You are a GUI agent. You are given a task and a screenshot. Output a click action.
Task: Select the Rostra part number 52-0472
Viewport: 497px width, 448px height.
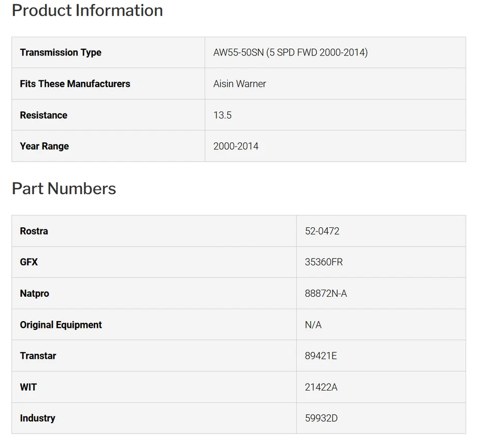pos(322,231)
